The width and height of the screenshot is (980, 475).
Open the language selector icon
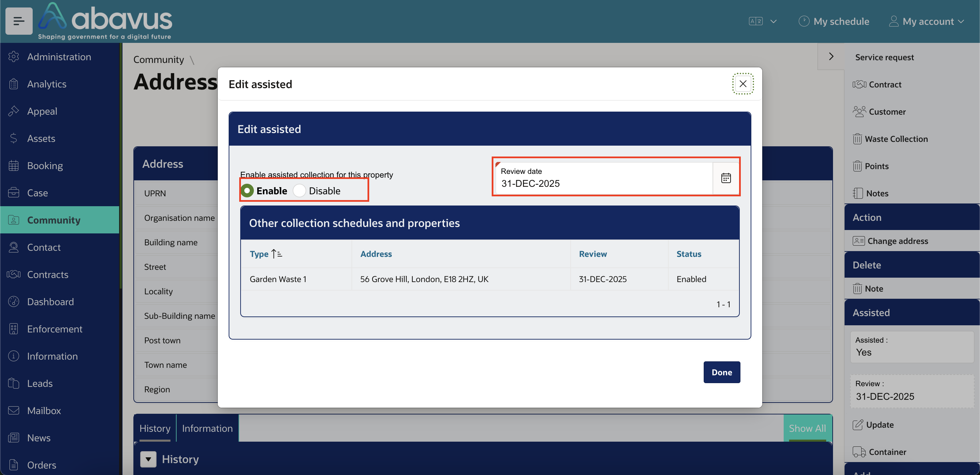point(755,21)
